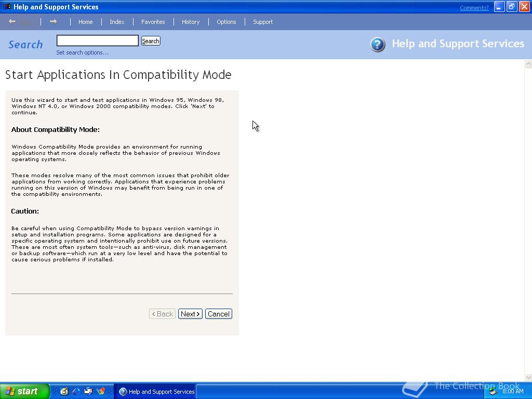Click the blue question mark help icon
532x399 pixels.
coord(378,45)
